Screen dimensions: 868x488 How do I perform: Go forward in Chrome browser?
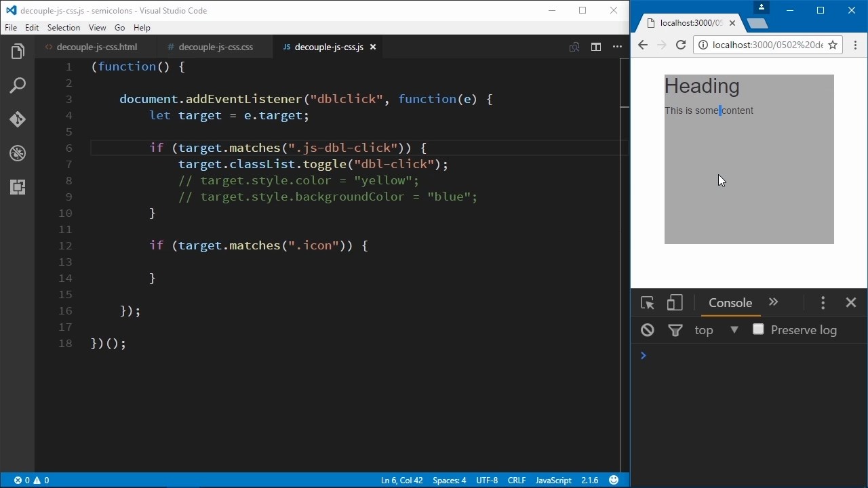point(662,45)
